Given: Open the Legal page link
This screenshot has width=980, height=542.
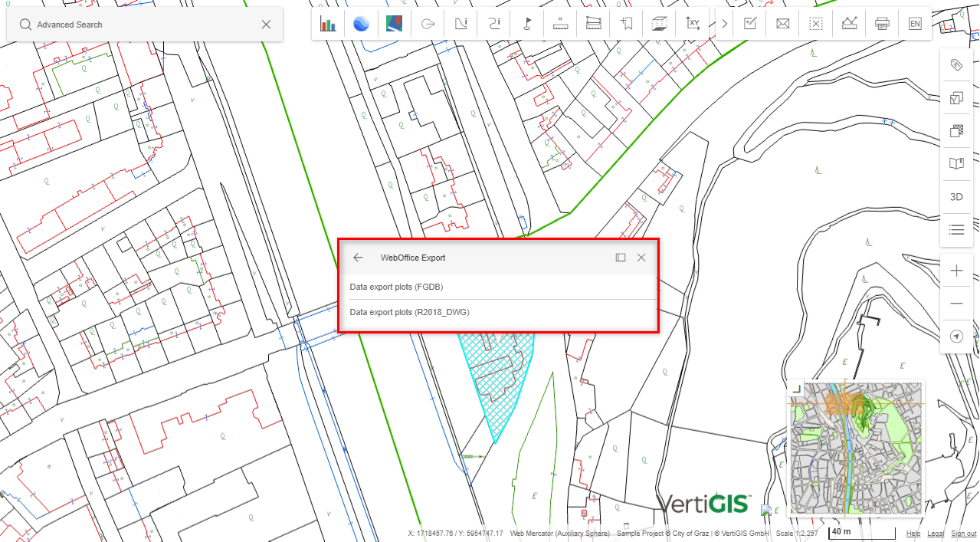Looking at the screenshot, I should [935, 534].
